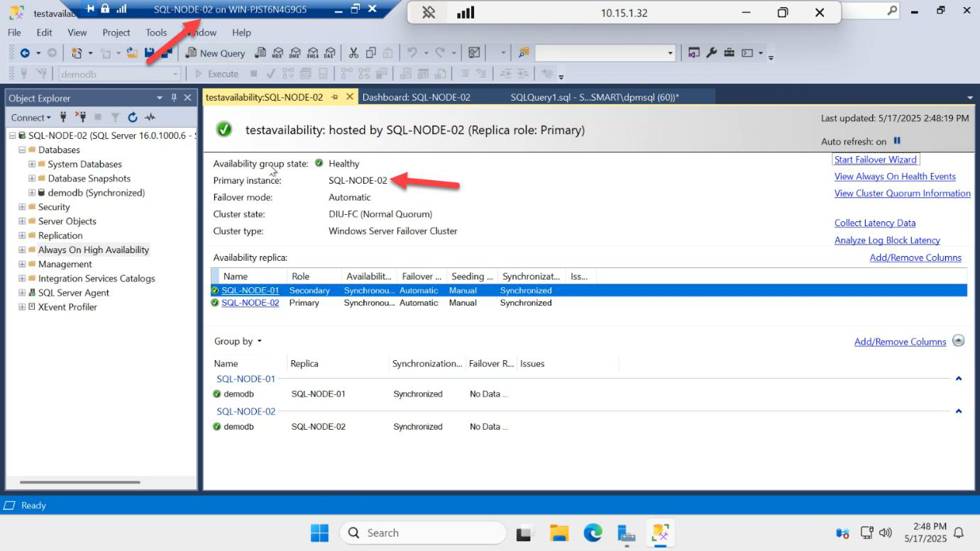The height and width of the screenshot is (551, 980).
Task: Click Object Explorer horizontal scrollbar
Action: [81, 482]
